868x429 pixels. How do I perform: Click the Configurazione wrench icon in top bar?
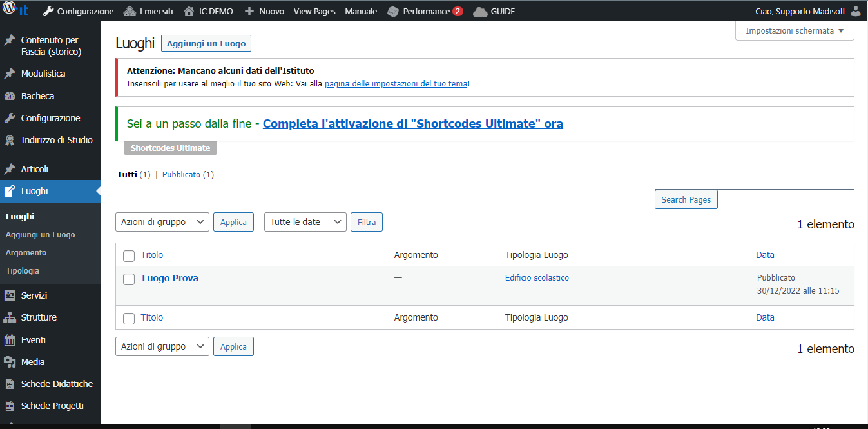(x=48, y=11)
